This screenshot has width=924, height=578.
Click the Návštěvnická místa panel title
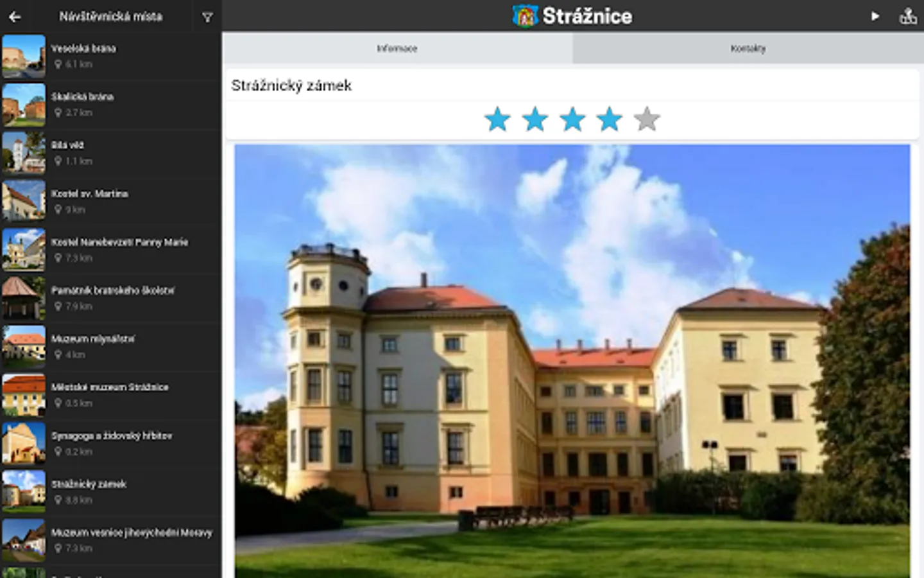click(111, 17)
